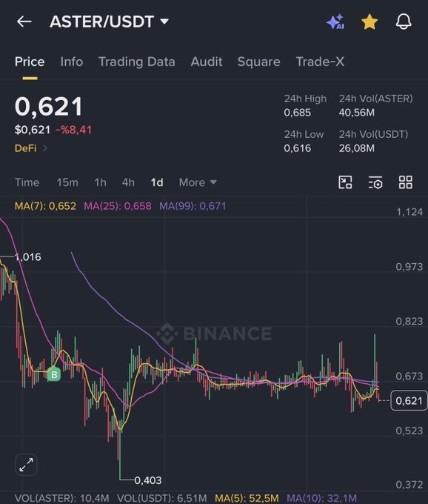Switch to the Audit tab
This screenshot has height=504, width=428.
(207, 62)
